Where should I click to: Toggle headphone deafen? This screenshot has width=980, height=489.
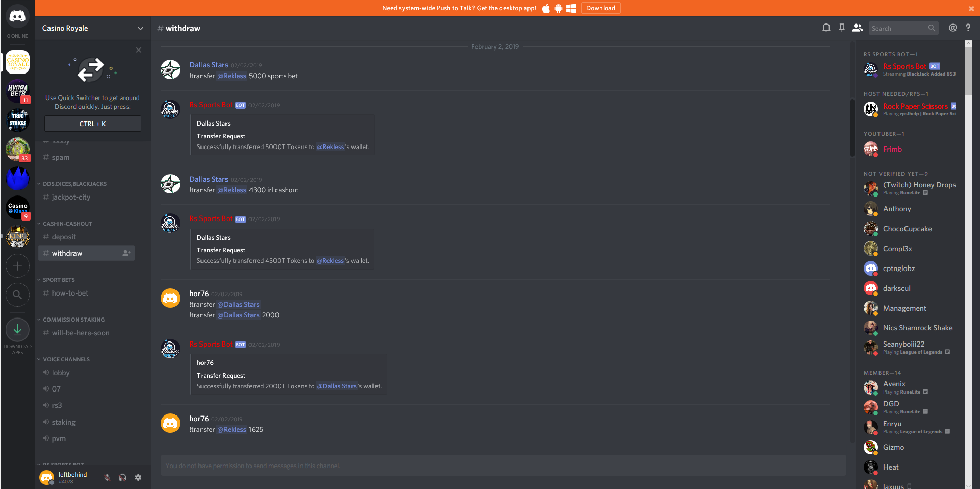[122, 478]
